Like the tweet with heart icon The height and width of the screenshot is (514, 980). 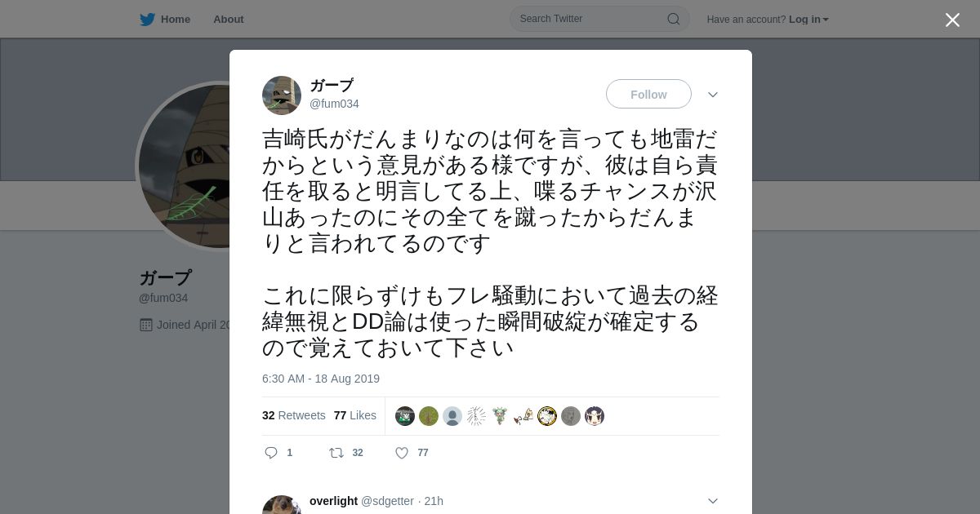[x=402, y=453]
